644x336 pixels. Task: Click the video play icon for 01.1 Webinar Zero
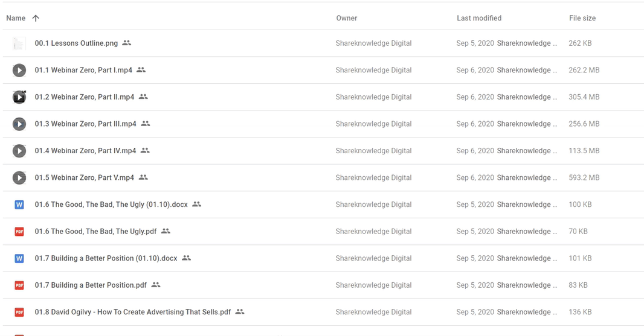click(x=19, y=70)
